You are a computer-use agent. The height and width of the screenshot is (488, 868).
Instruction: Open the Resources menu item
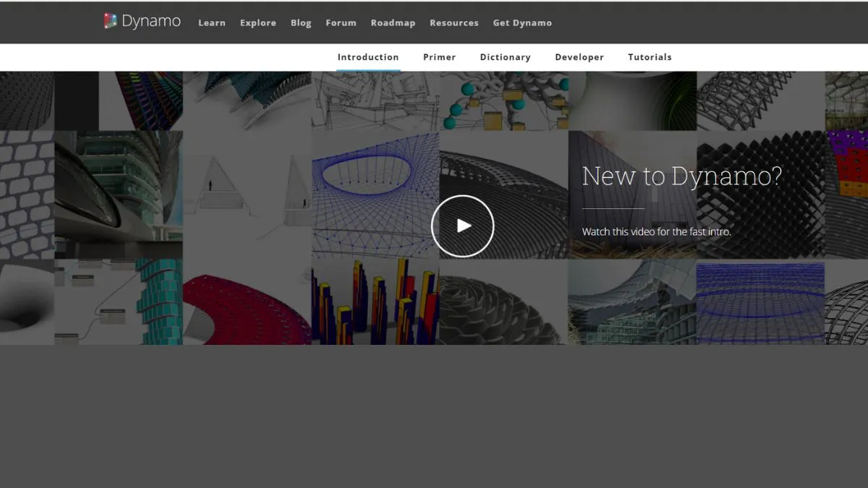pos(454,23)
